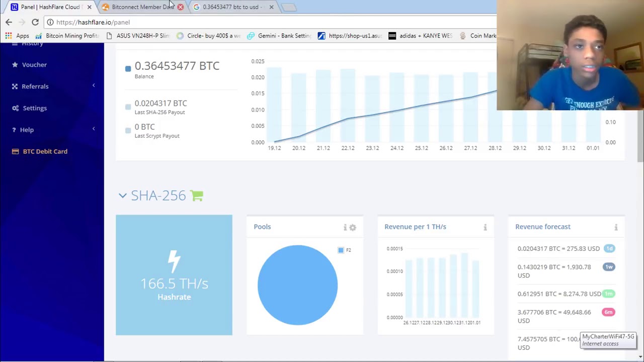Toggle Balance series in chart legend
Viewport: 644px width, 362px height.
click(128, 68)
